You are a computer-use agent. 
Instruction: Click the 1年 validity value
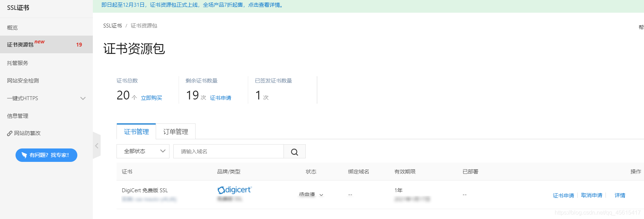point(398,190)
